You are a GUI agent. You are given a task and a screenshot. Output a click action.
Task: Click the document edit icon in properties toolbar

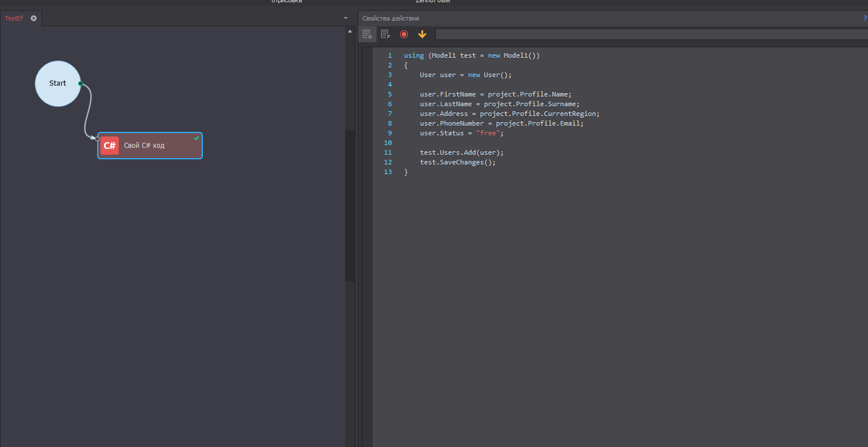(386, 34)
